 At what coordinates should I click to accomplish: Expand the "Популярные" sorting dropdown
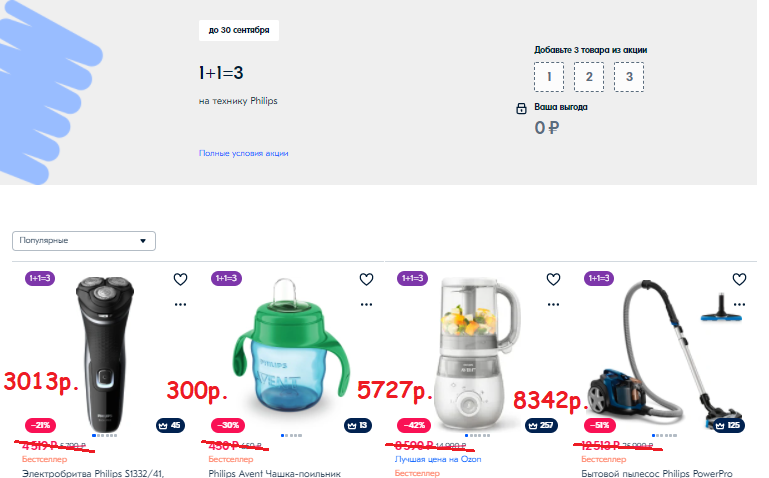pyautogui.click(x=84, y=241)
